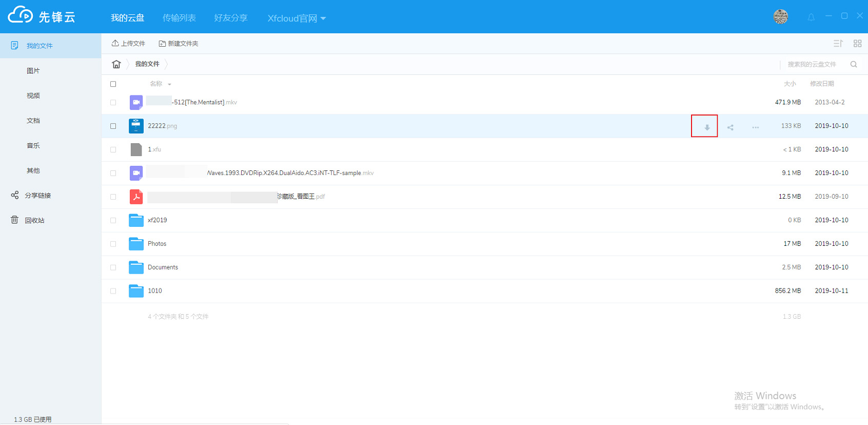
Task: Check the box for xf2019 folder
Action: tap(113, 221)
